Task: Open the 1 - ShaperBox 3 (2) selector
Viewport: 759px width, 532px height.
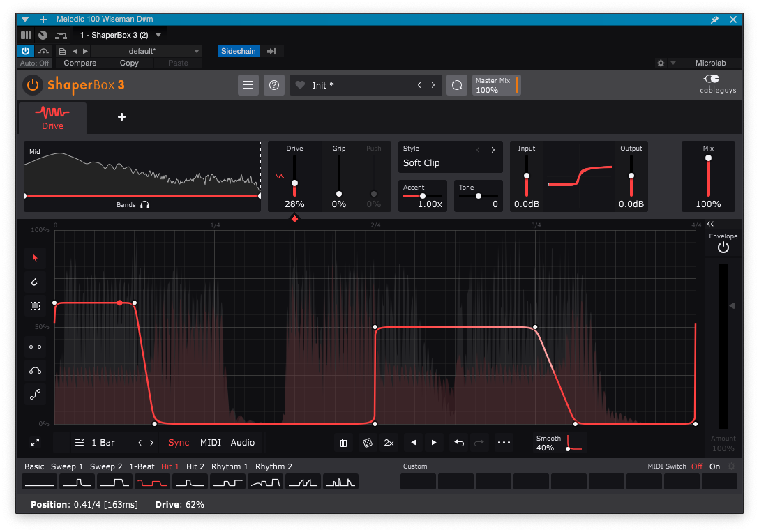Action: [x=120, y=36]
